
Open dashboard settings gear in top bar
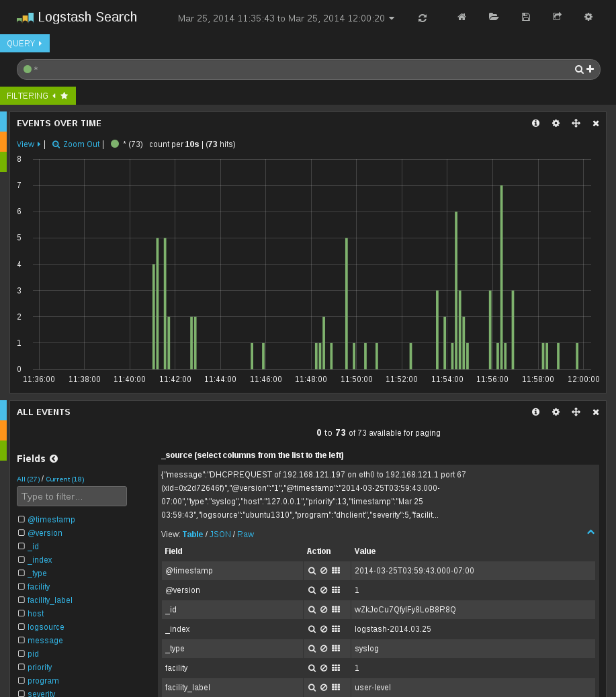[x=588, y=17]
